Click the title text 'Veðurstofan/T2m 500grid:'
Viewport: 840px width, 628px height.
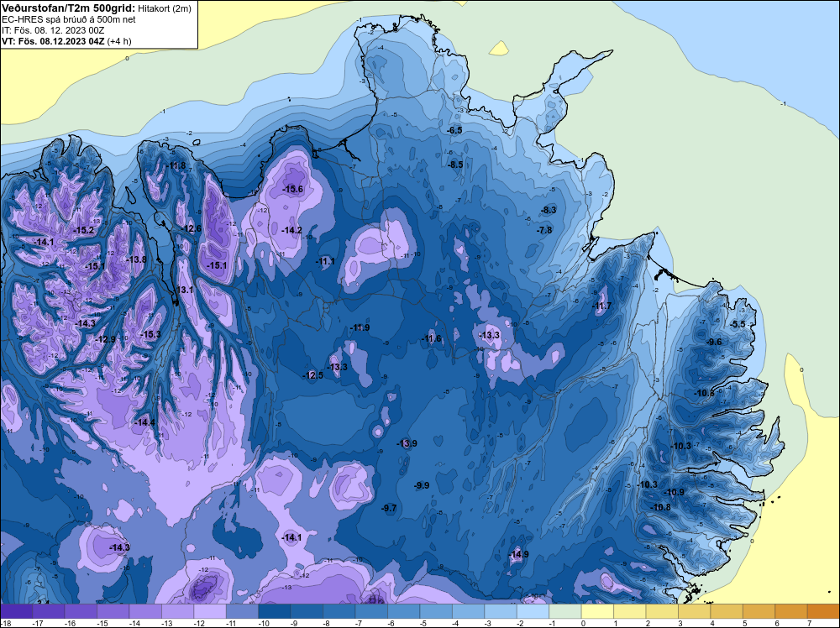[x=68, y=8]
